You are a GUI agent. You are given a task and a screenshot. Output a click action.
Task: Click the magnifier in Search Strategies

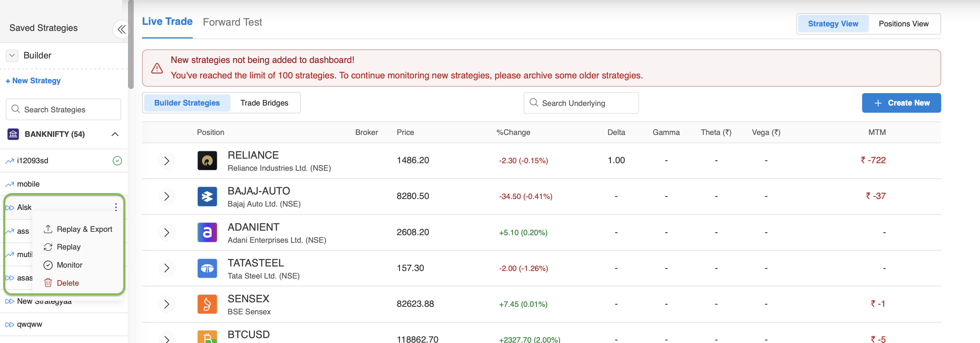(x=15, y=109)
